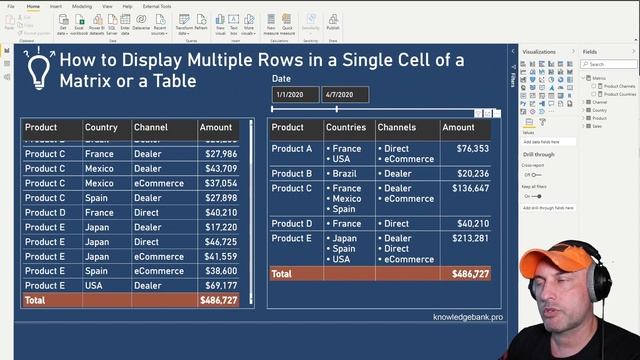Create a Quick measure
Image resolution: width=640 pixels, height=360 pixels.
click(287, 24)
